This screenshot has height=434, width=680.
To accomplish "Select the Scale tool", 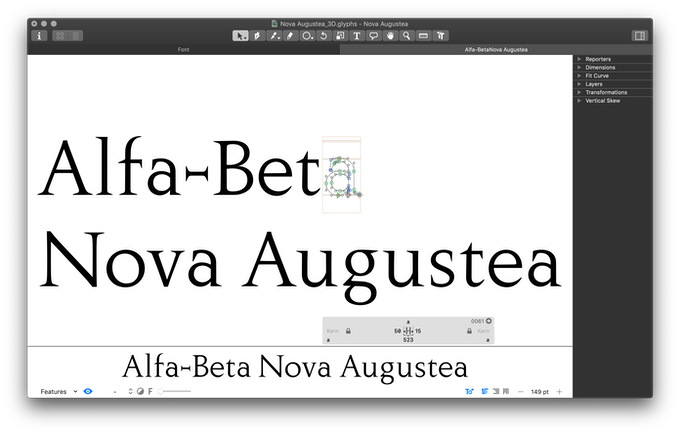I will coord(340,36).
